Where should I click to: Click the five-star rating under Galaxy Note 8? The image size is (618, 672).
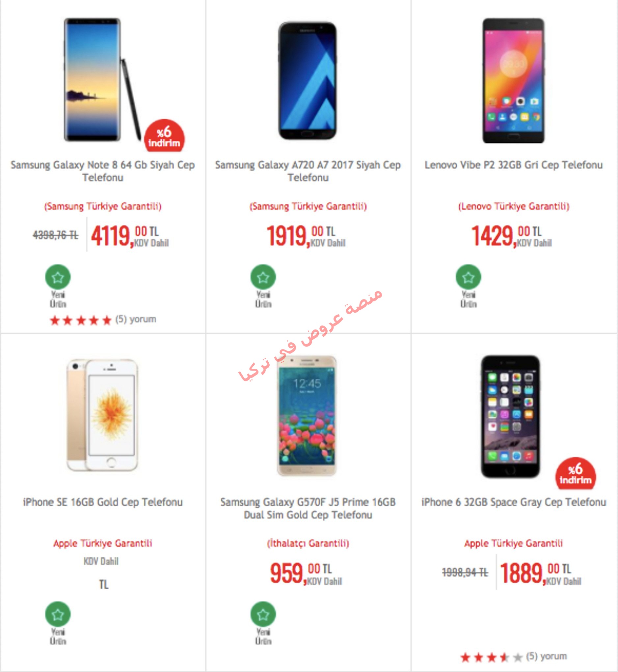[x=80, y=320]
